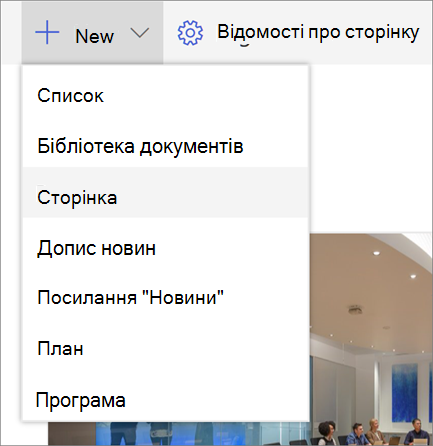The height and width of the screenshot is (446, 433).
Task: Click the conference room hero image
Action: click(x=371, y=338)
